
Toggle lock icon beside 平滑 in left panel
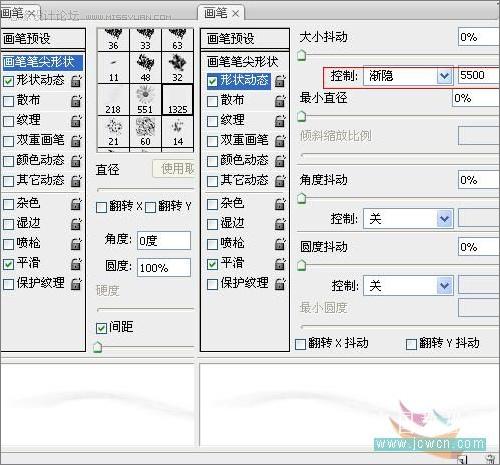tap(76, 264)
